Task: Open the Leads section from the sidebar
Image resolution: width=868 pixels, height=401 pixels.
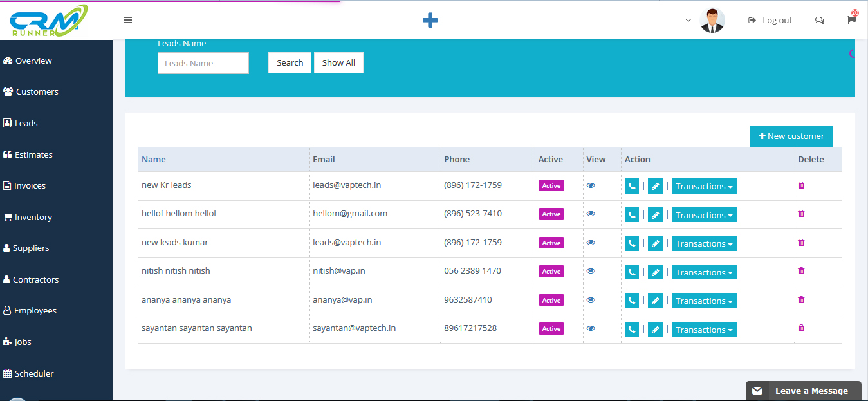Action: (x=26, y=122)
